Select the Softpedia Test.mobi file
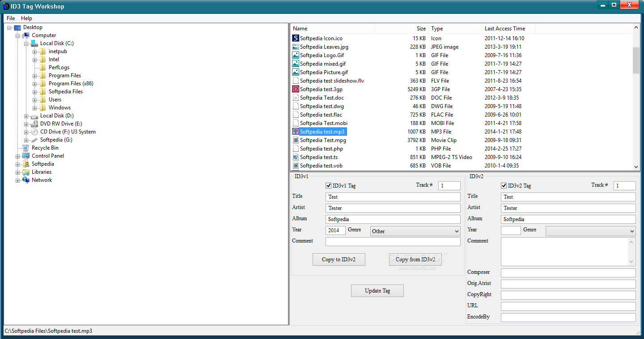The image size is (644, 339). [x=323, y=123]
